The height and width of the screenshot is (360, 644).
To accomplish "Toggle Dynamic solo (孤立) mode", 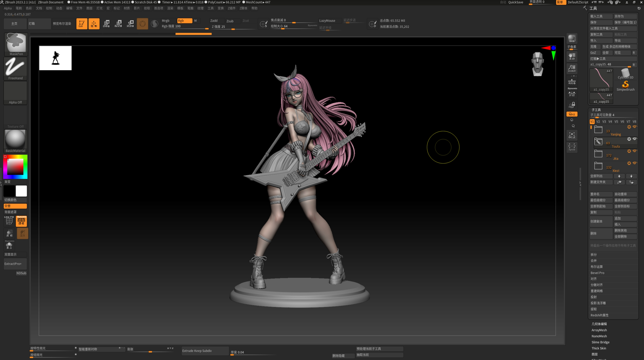I will (9, 245).
